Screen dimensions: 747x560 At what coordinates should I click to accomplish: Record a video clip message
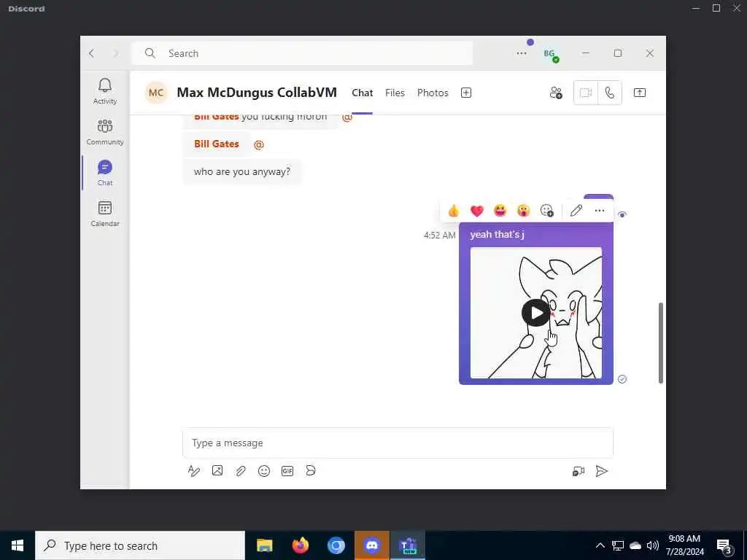pos(578,471)
